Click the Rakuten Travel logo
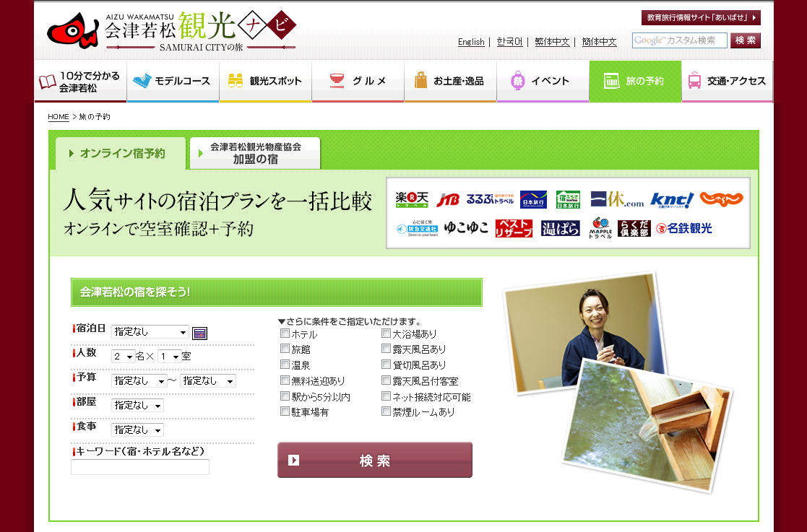Image resolution: width=807 pixels, height=532 pixels. [412, 199]
